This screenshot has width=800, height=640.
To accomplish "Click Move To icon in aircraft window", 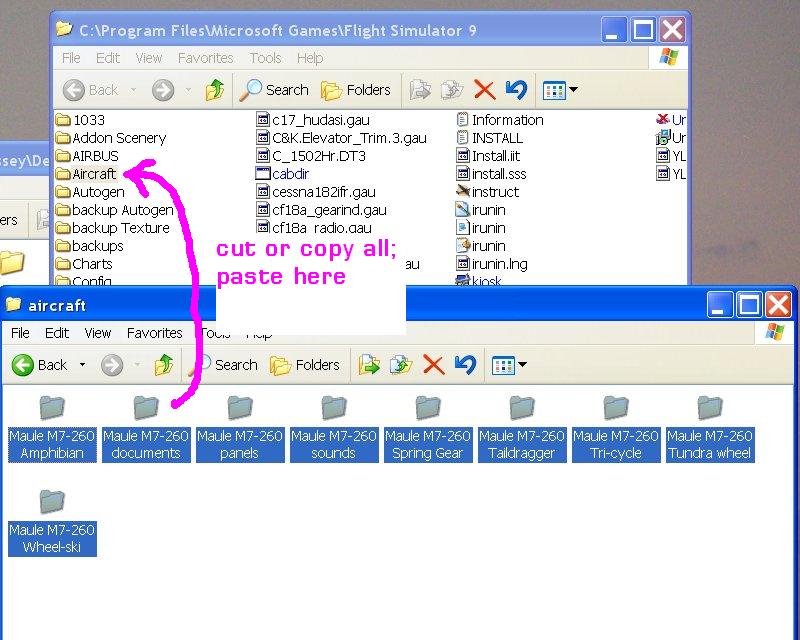I will tap(369, 365).
